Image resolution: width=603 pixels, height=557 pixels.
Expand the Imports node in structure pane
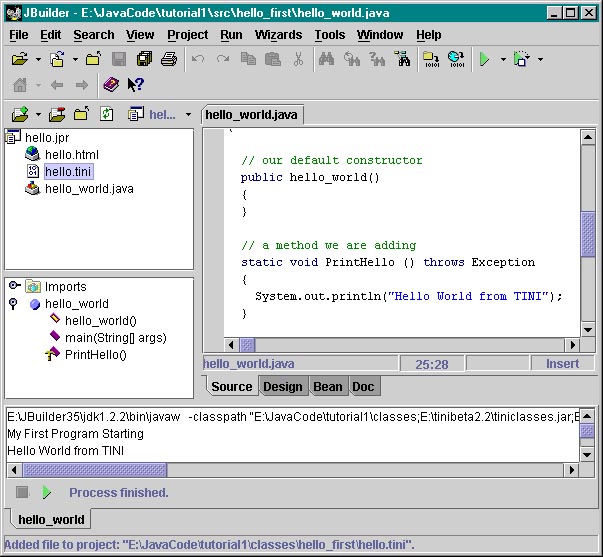14,286
